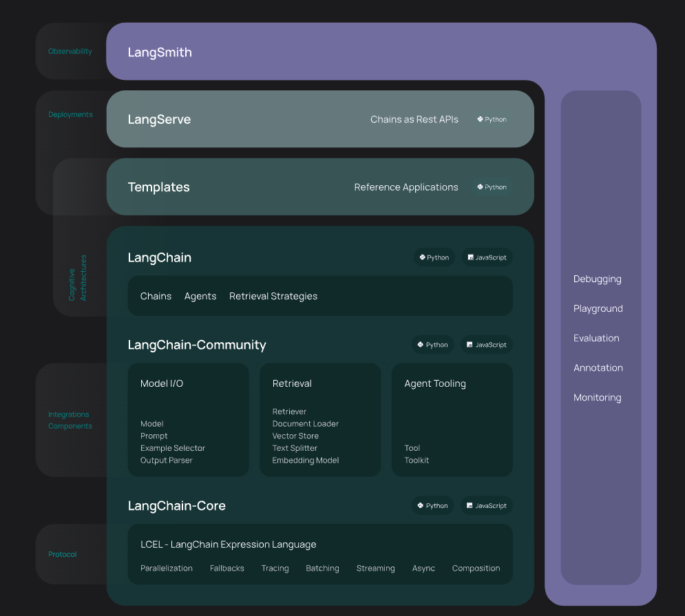
Task: Click 'Monitoring' in LangSmith panel
Action: click(x=597, y=398)
